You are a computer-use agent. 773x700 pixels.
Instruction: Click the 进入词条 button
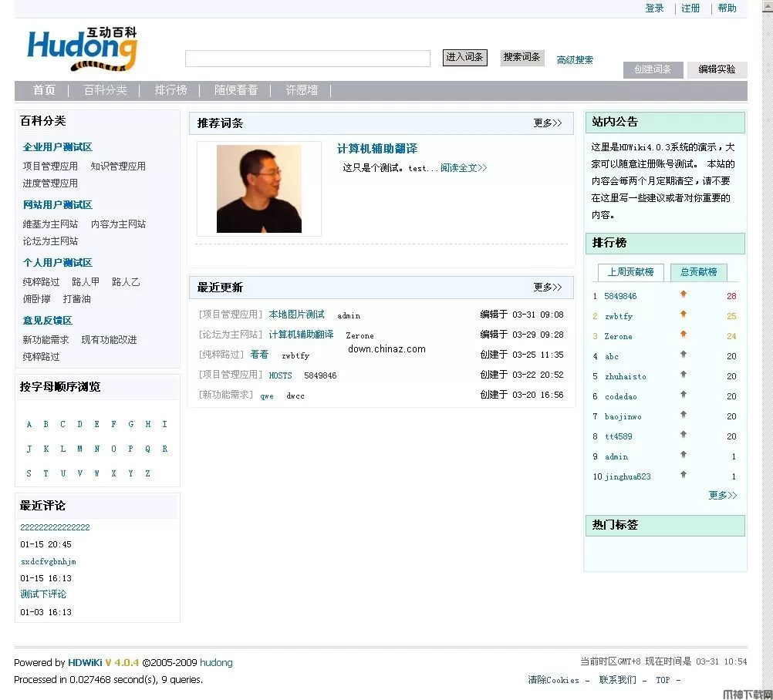(464, 57)
